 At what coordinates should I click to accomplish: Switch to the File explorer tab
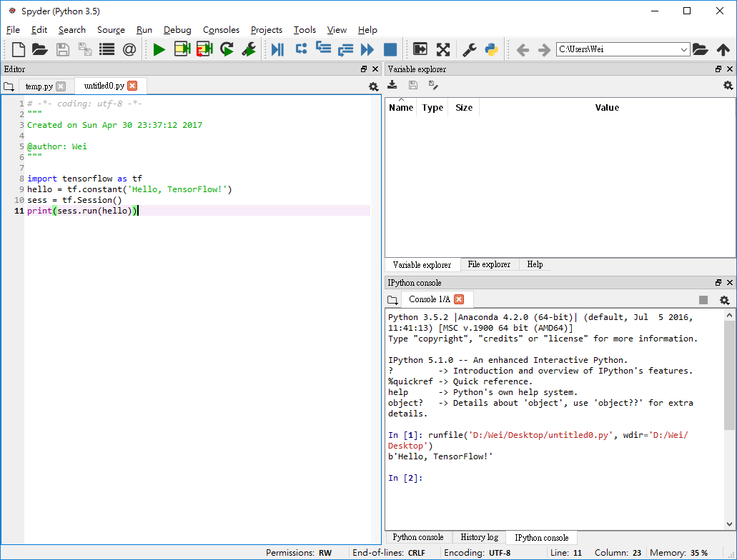tap(489, 264)
